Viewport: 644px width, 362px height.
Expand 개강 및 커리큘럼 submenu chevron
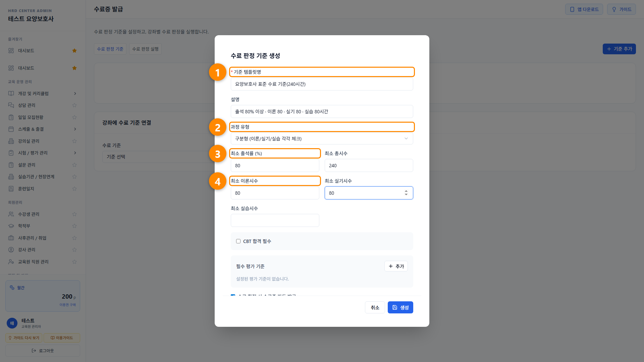[75, 94]
